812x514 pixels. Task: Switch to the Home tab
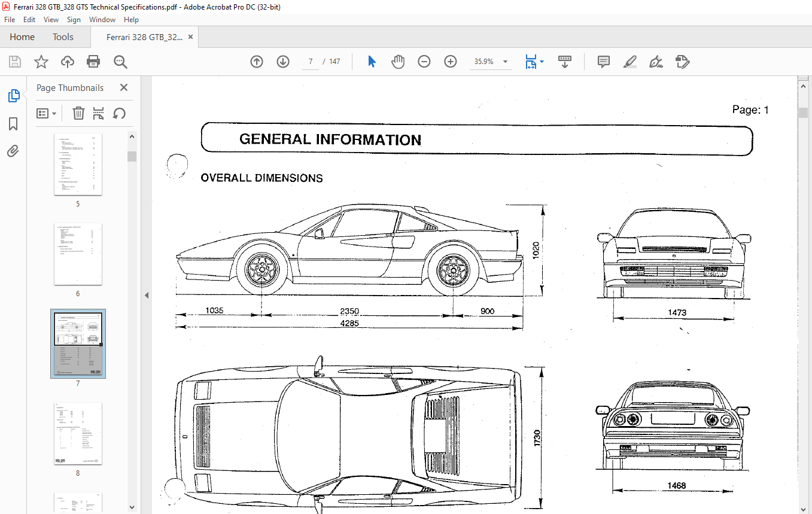(22, 37)
